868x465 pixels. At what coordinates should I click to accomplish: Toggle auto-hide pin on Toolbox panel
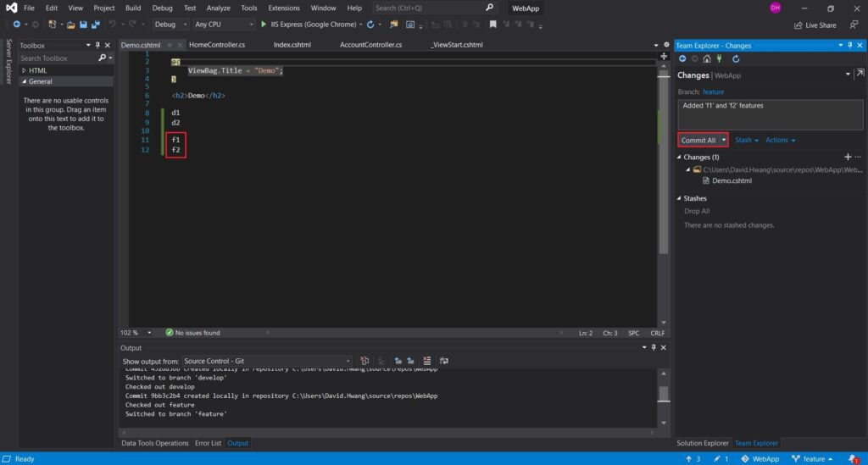pyautogui.click(x=97, y=45)
